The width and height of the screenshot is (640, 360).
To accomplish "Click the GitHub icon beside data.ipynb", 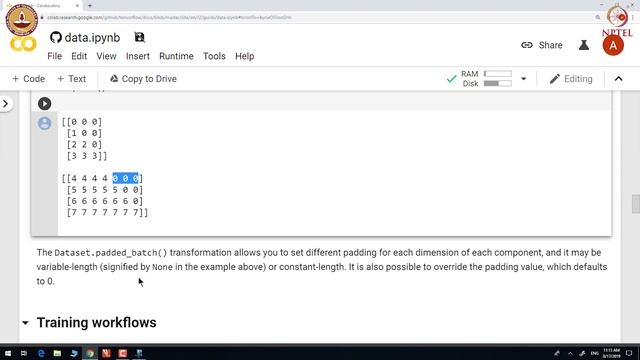I will point(56,38).
